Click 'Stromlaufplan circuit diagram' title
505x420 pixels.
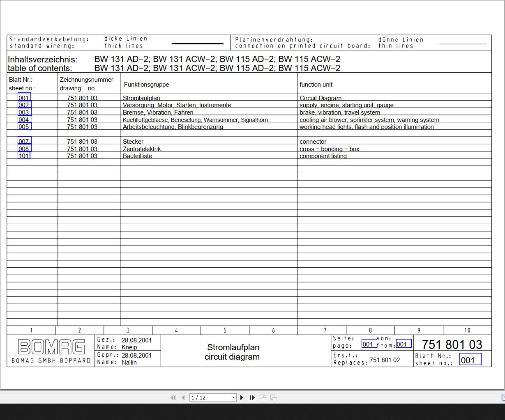point(232,352)
